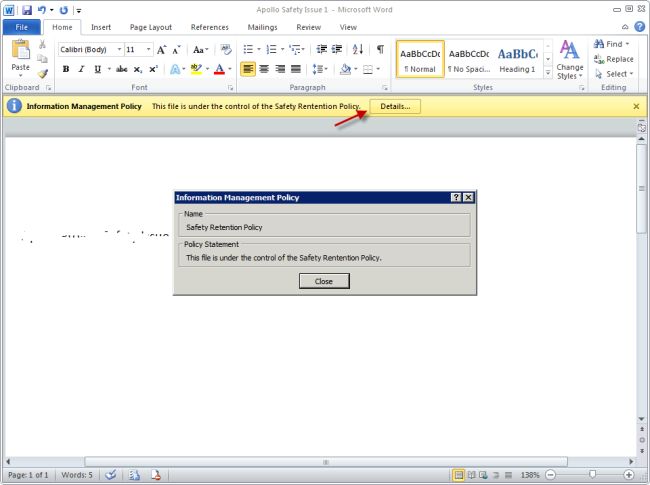Expand the Numbering list dropdown arrow

(x=283, y=49)
